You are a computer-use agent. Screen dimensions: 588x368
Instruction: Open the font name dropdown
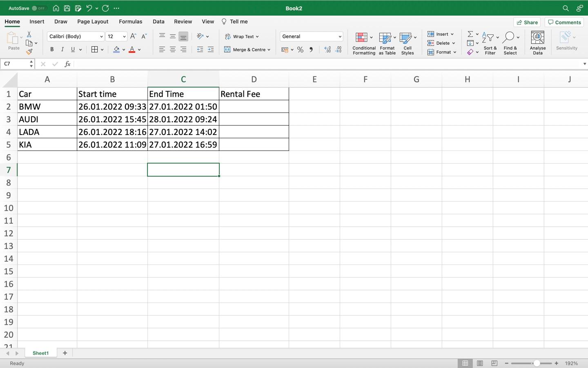[101, 36]
